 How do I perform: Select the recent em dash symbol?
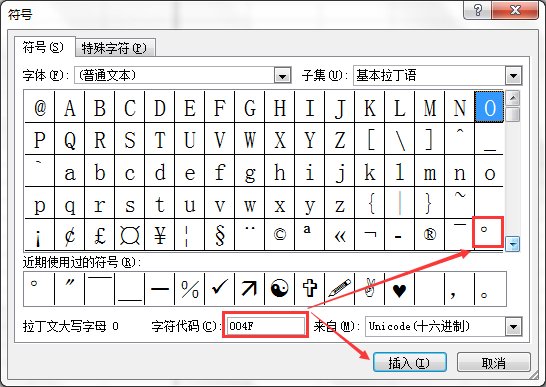click(159, 289)
